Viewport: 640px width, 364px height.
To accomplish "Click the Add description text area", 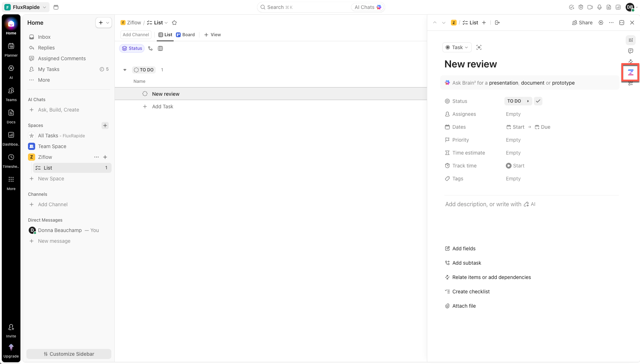I will click(490, 204).
